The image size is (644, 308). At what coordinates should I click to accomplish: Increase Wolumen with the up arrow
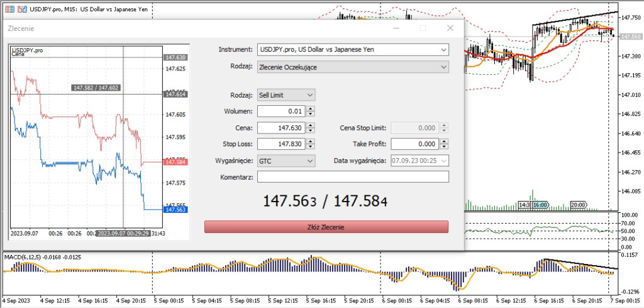coord(310,109)
